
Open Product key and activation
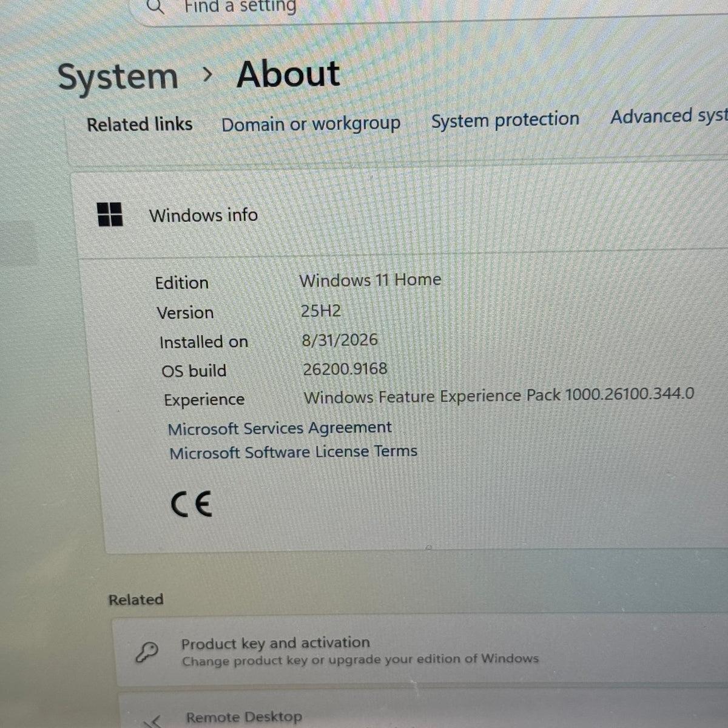click(420, 650)
